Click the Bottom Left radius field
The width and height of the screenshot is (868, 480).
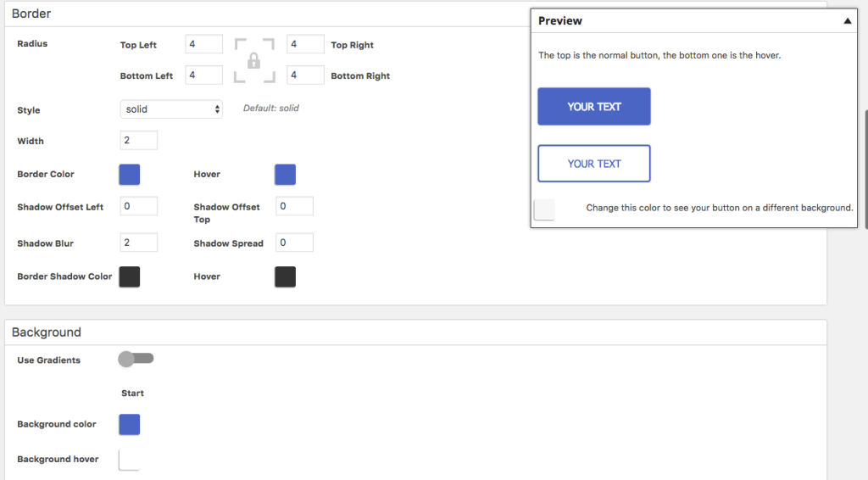(x=203, y=75)
